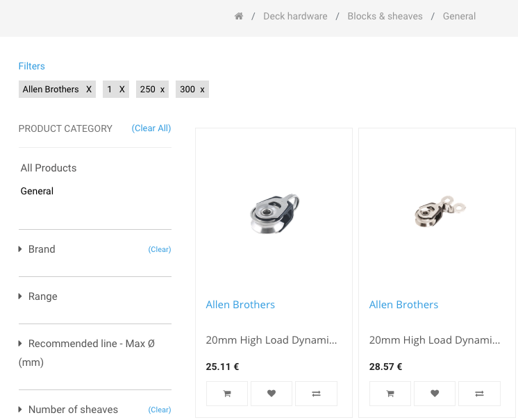The height and width of the screenshot is (420, 518).
Task: Expand the Brand filter section
Action: point(41,249)
